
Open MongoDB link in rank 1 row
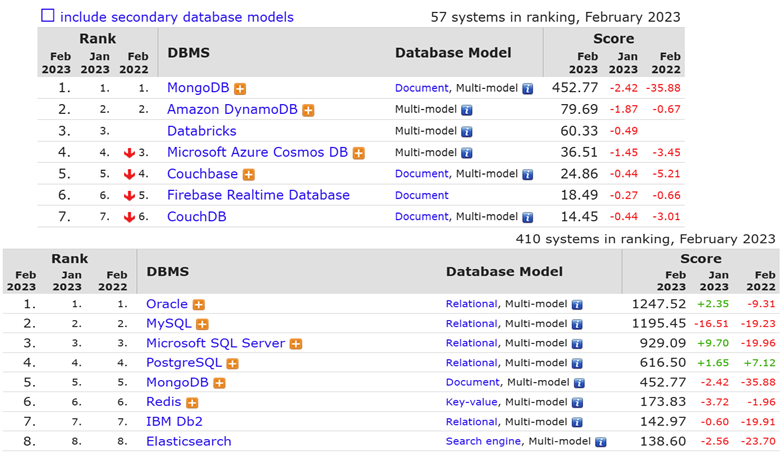point(198,88)
